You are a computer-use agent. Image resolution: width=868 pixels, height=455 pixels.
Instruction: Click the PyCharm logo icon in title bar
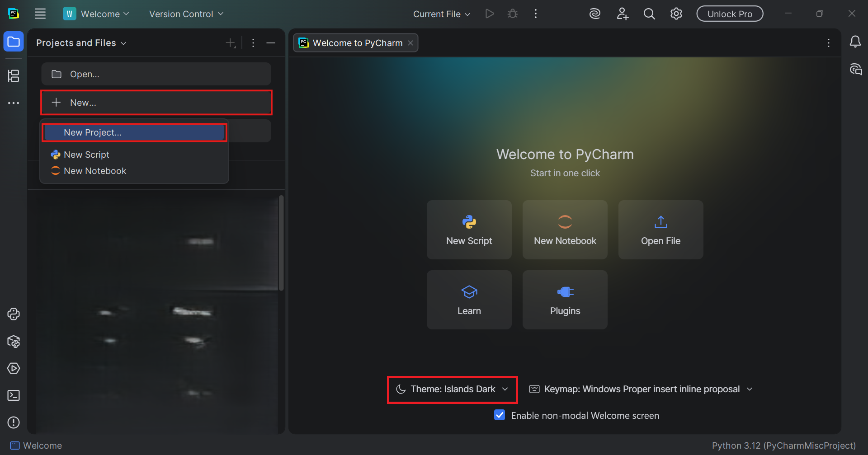(x=14, y=14)
